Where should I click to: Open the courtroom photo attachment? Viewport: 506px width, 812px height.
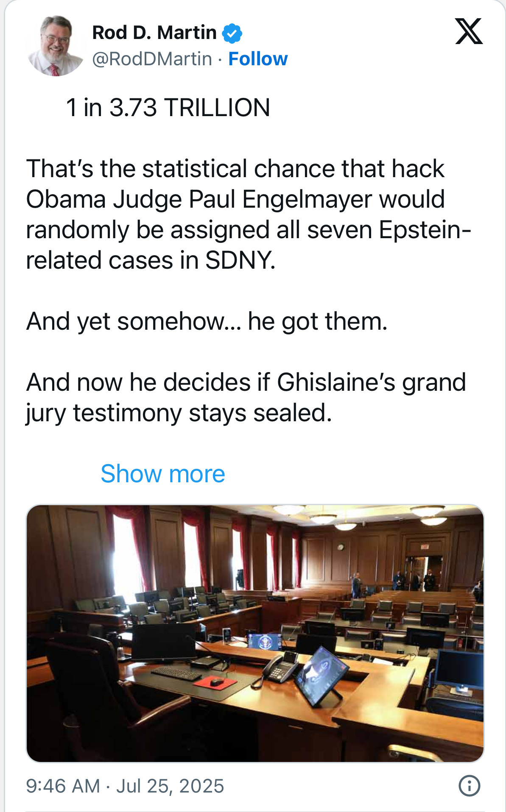pyautogui.click(x=255, y=633)
